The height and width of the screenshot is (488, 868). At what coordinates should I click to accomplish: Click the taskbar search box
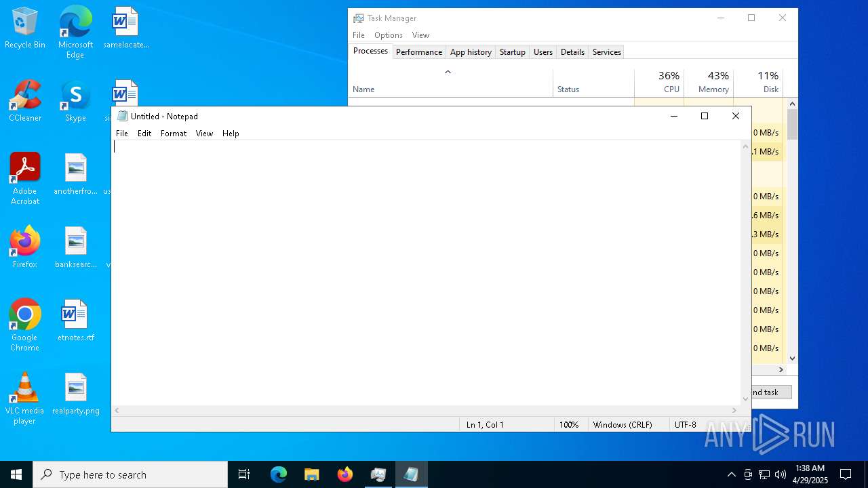tap(130, 474)
